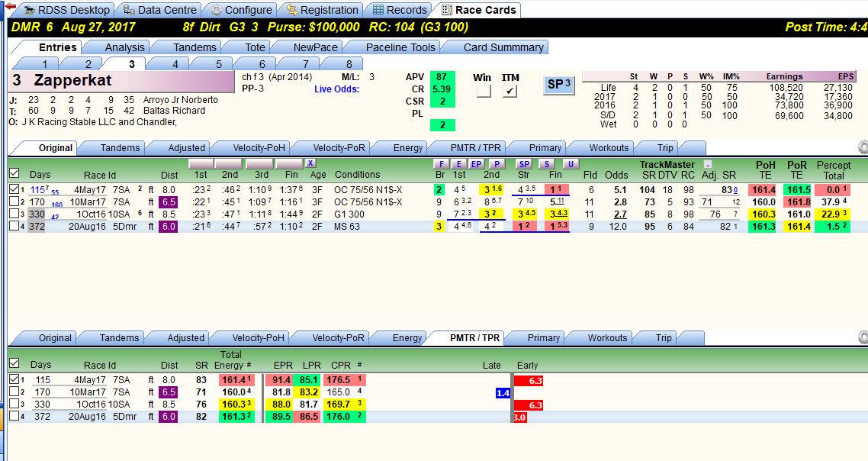Click the blank button above Fin column

pos(289,164)
